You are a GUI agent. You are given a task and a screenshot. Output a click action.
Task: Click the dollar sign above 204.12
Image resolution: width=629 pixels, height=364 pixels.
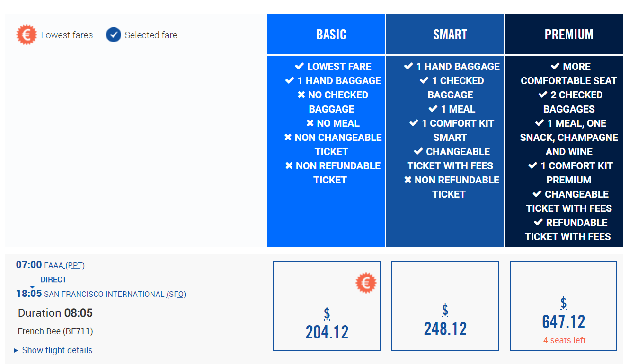point(327,313)
